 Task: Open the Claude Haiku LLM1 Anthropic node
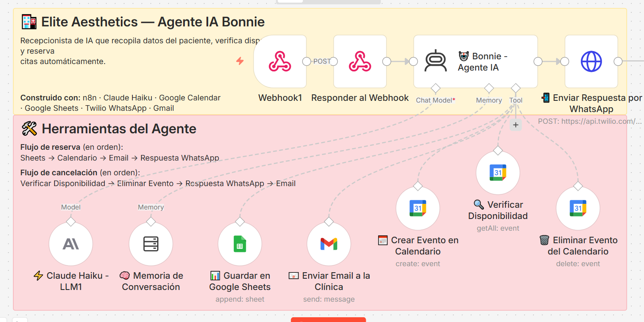pyautogui.click(x=71, y=244)
